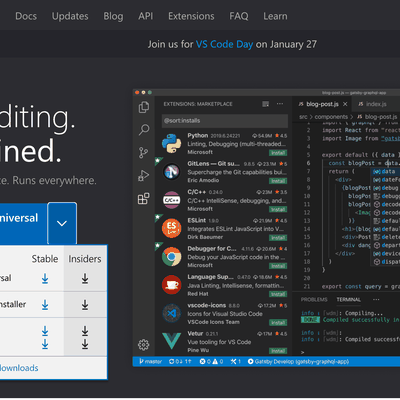The image size is (400, 400).
Task: Open the Explorer icon in the activity bar
Action: tap(144, 107)
